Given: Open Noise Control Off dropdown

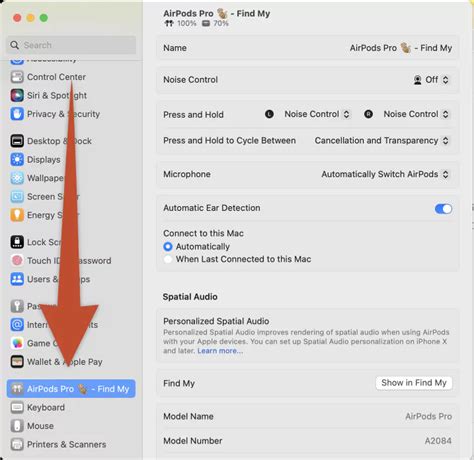Looking at the screenshot, I should (x=431, y=80).
